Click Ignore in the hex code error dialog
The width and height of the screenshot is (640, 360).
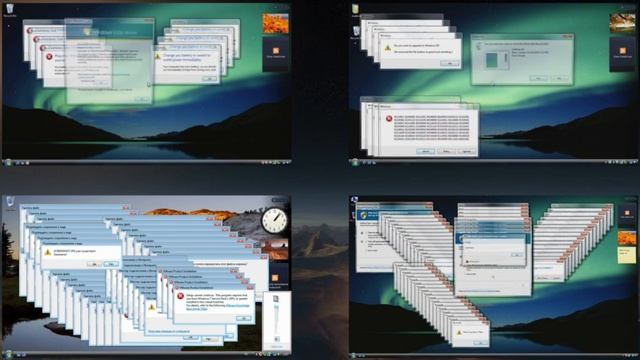(466, 151)
